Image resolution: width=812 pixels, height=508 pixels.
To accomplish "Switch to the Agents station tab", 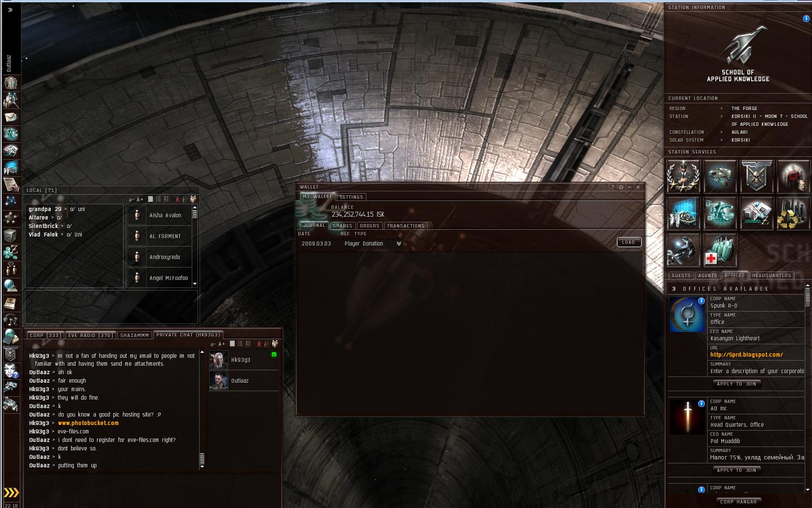I will 707,275.
